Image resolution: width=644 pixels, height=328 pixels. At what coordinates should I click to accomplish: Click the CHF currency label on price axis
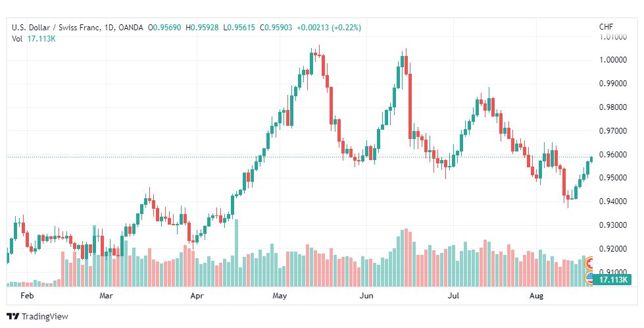click(607, 27)
